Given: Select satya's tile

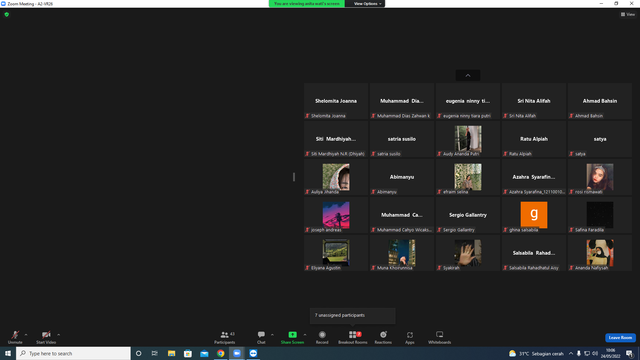Looking at the screenshot, I should pos(600,139).
